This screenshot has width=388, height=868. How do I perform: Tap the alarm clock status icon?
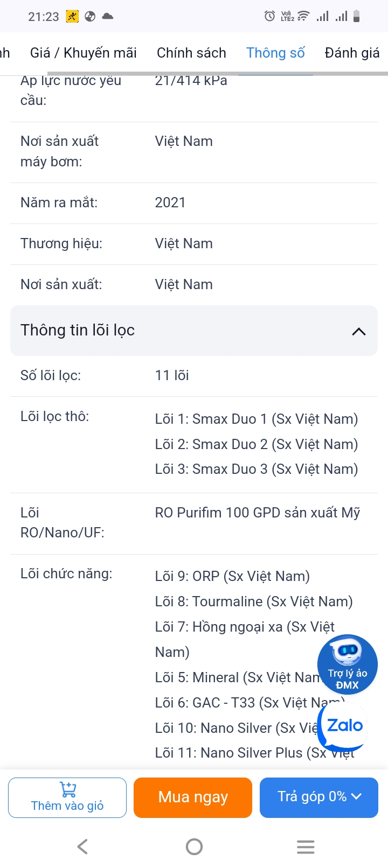269,16
